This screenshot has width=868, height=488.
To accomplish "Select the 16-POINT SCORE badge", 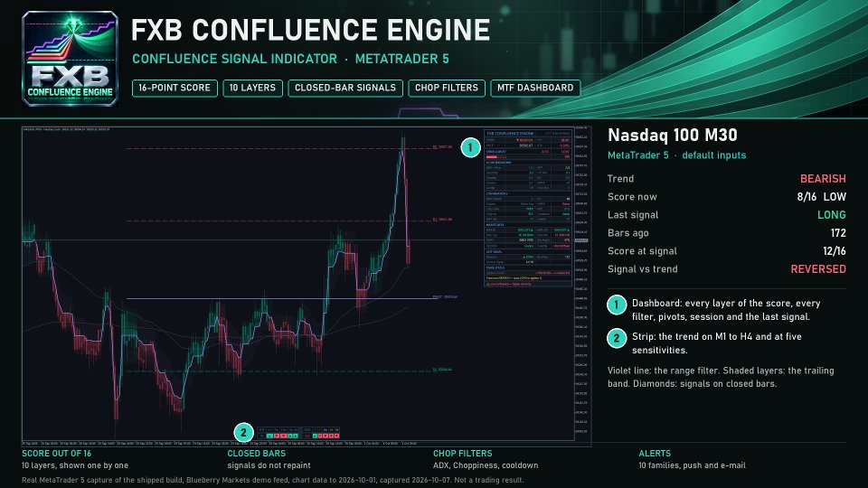I will pos(175,88).
